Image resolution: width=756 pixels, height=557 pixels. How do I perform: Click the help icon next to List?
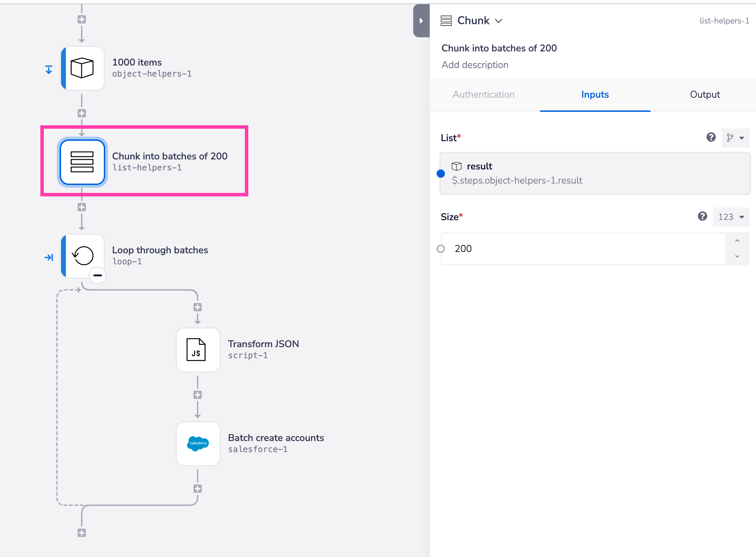point(711,137)
